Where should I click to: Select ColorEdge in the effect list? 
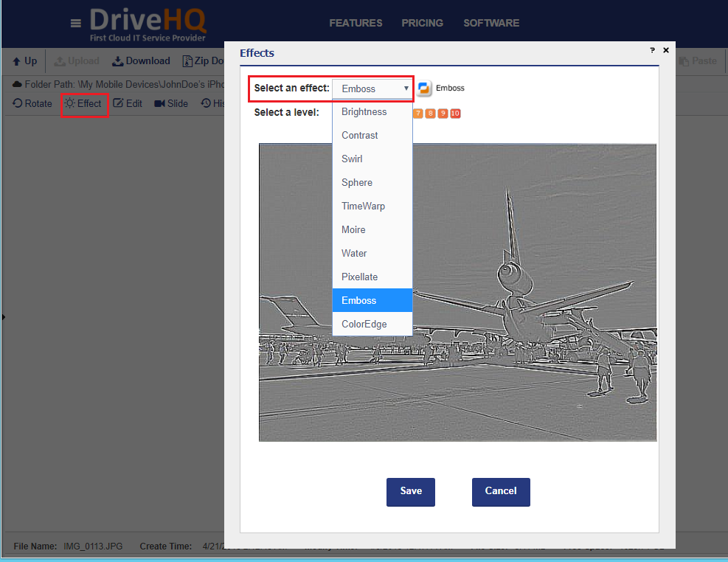364,325
